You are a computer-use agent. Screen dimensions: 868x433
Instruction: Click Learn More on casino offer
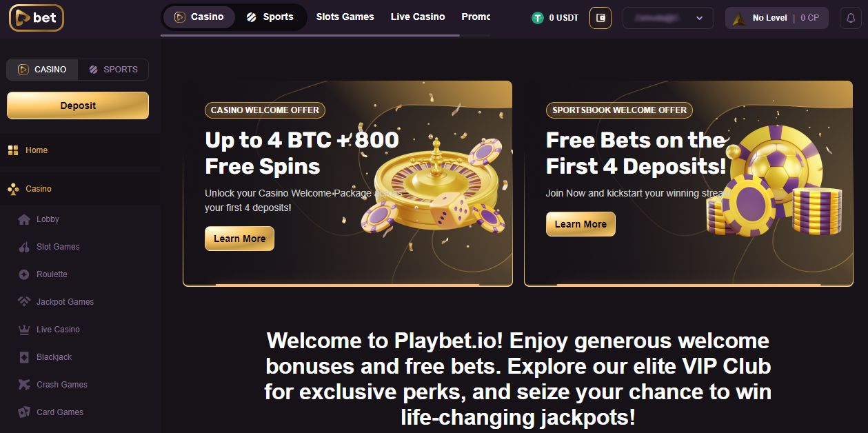(239, 239)
